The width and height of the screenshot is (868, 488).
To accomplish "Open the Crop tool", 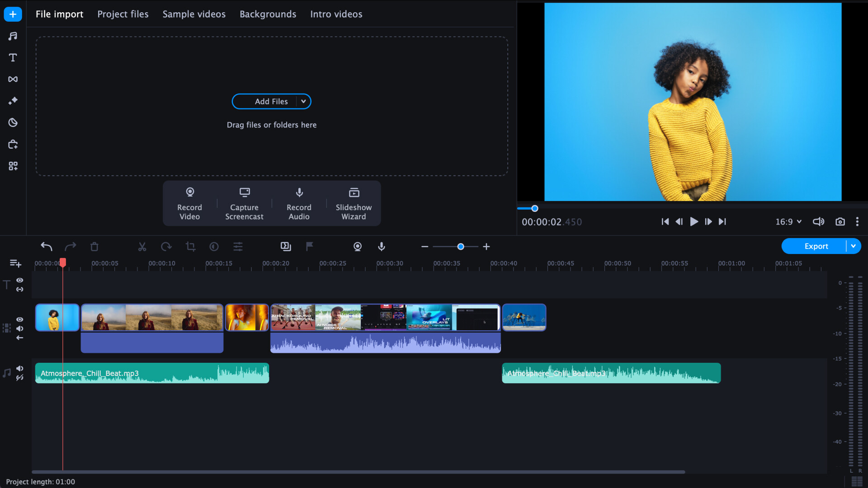I will [190, 247].
